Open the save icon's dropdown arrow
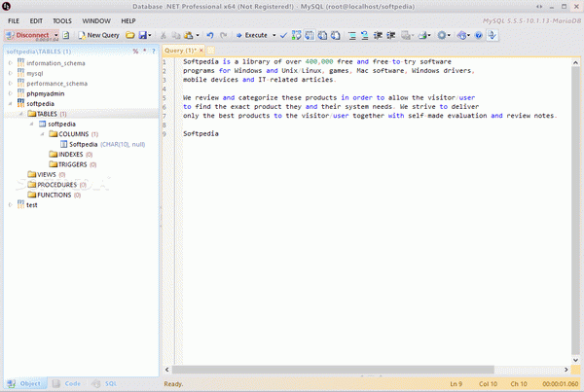 point(150,35)
